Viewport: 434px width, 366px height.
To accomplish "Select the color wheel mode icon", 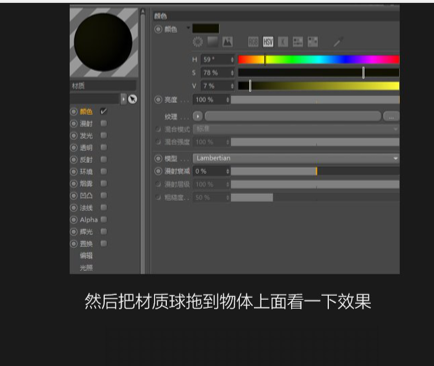I will point(198,42).
